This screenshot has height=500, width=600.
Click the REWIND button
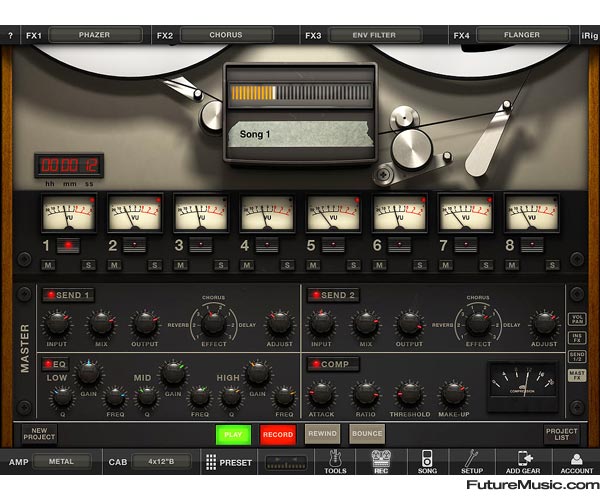(x=323, y=434)
